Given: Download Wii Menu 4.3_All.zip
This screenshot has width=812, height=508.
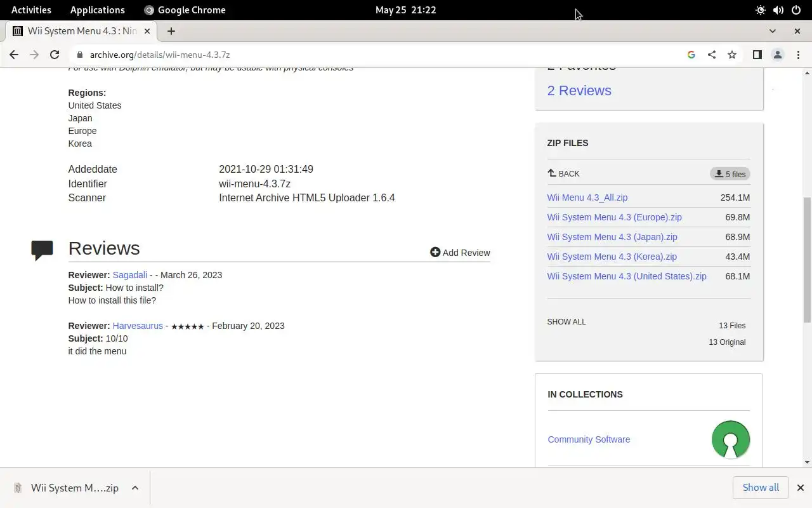Looking at the screenshot, I should click(x=587, y=197).
